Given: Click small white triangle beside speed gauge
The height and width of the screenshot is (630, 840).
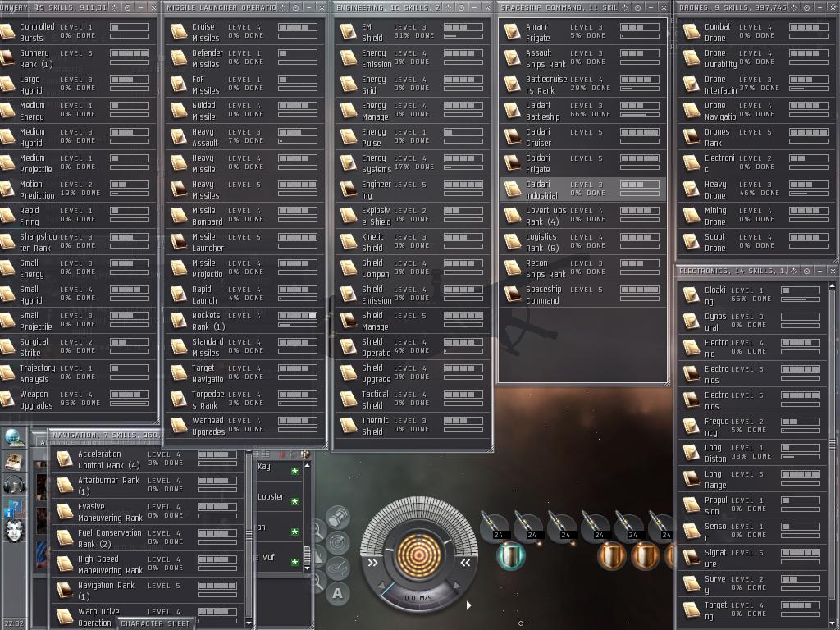Looking at the screenshot, I should pyautogui.click(x=468, y=605).
